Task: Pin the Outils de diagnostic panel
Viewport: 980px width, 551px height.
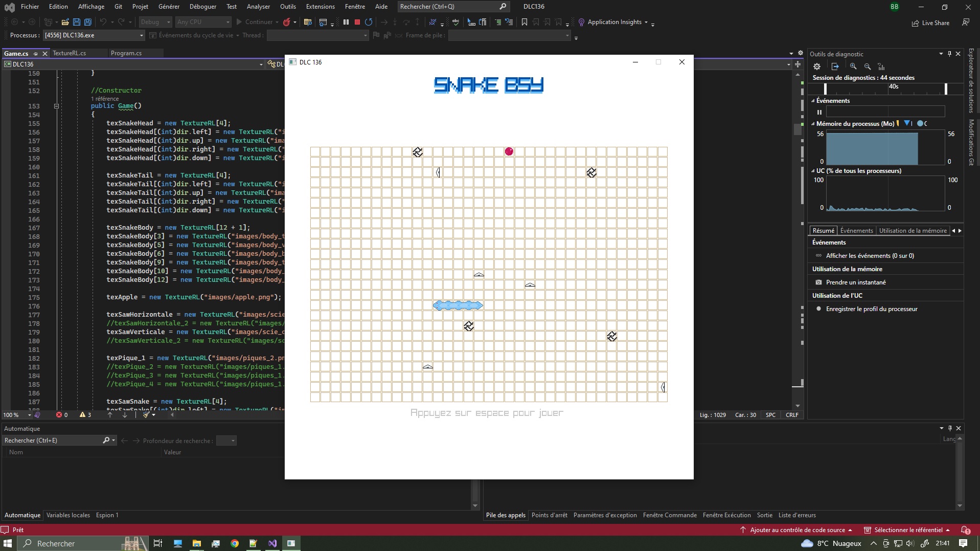Action: 949,54
